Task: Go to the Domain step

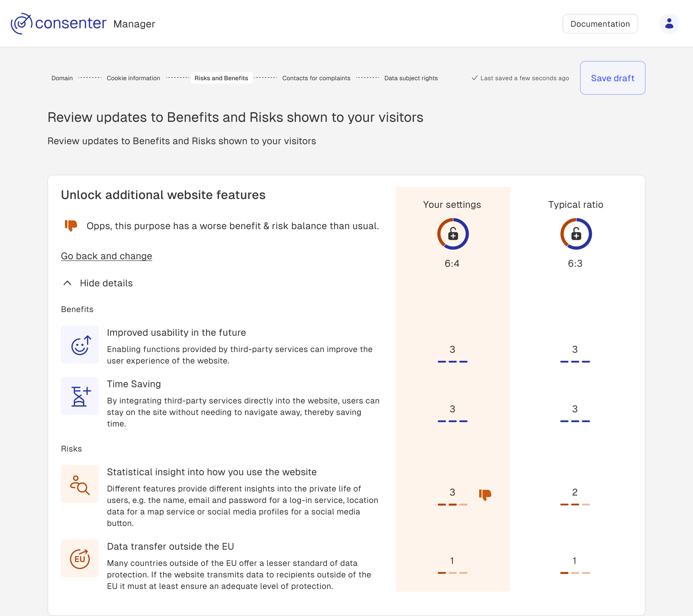Action: 62,79
